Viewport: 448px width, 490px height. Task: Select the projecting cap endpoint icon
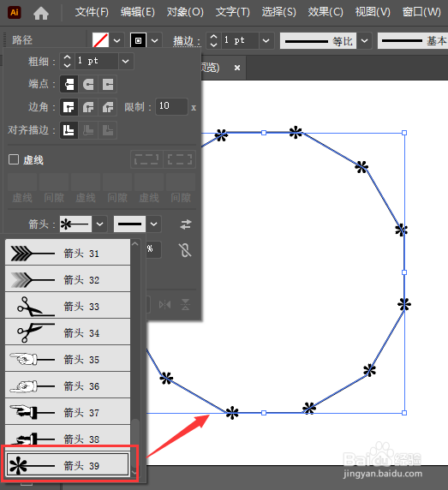(107, 84)
